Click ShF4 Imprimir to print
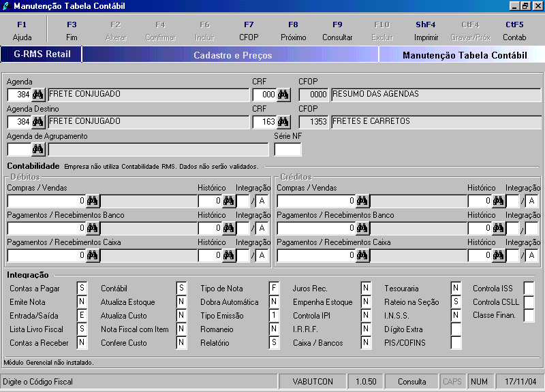 [x=426, y=31]
